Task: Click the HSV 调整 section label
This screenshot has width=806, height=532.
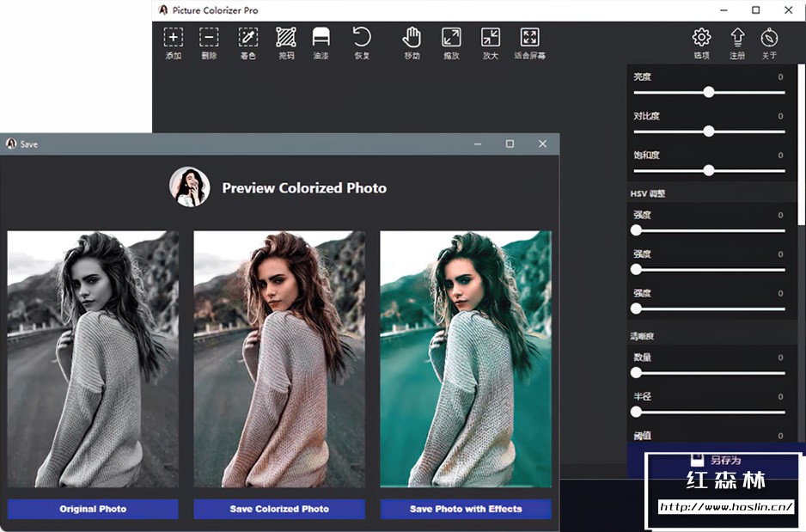Action: 648,193
